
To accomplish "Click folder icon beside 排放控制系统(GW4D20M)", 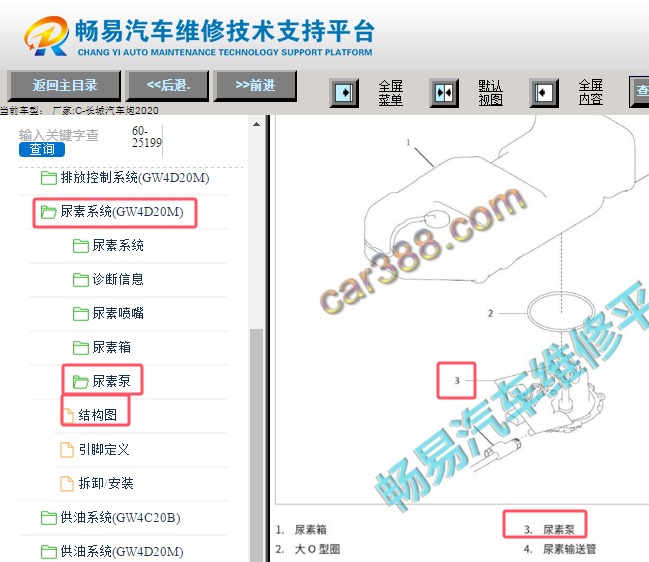I will 49,178.
